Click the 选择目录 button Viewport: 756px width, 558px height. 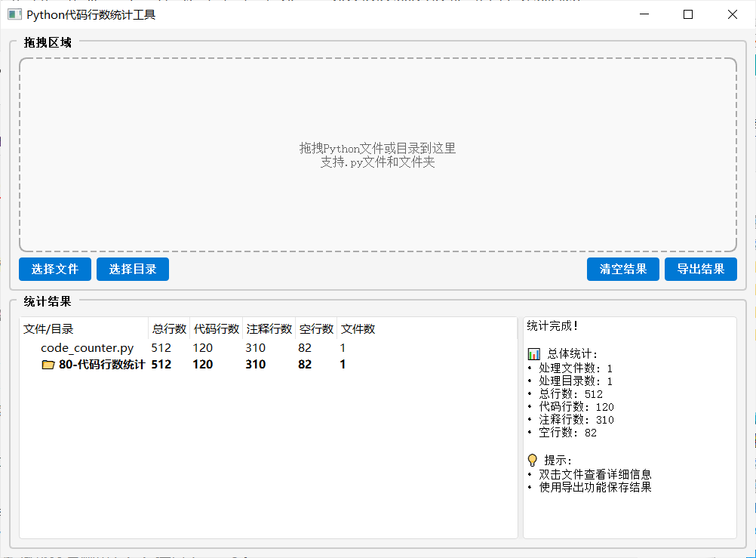click(x=132, y=269)
